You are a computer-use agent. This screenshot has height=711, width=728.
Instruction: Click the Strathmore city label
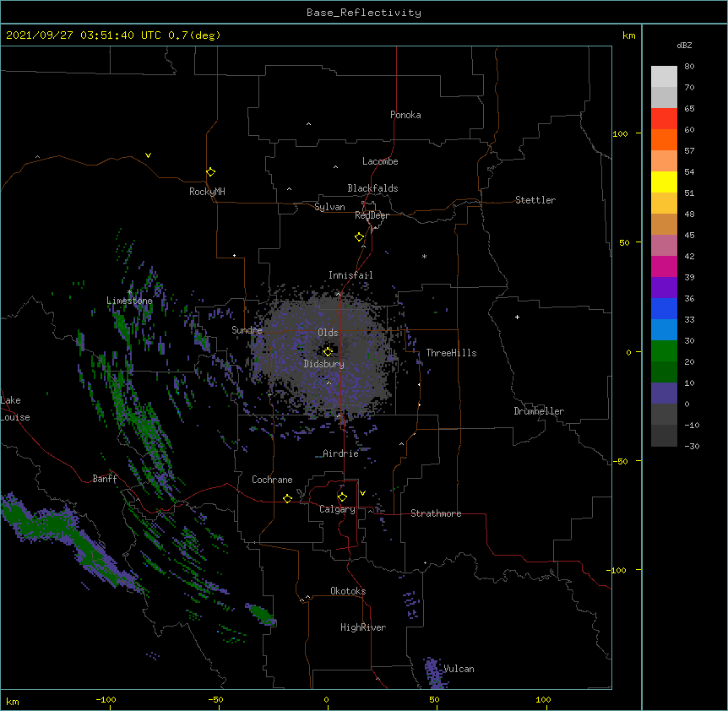436,513
